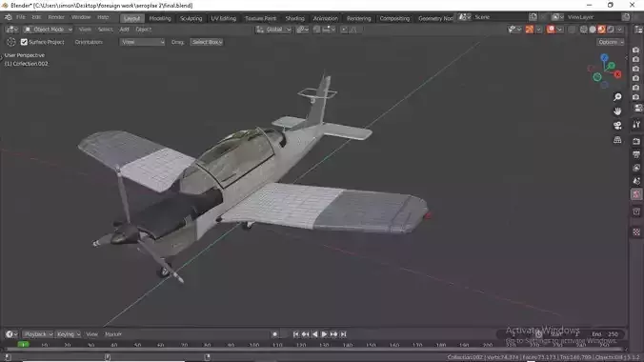This screenshot has width=644, height=362.
Task: Switch to the Texture Paint workspace tab
Action: tap(260, 18)
